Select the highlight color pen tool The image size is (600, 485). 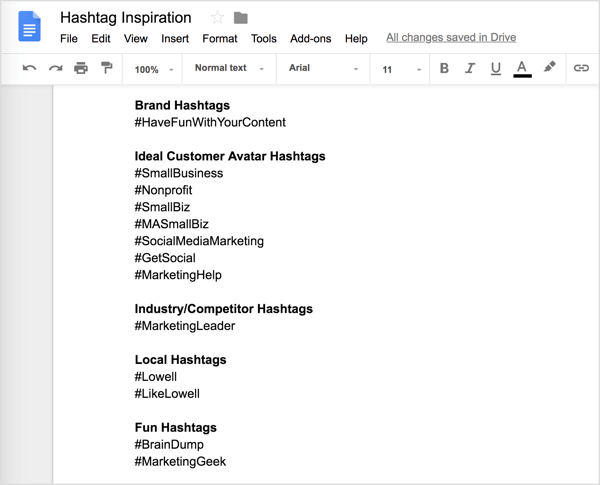pyautogui.click(x=549, y=68)
